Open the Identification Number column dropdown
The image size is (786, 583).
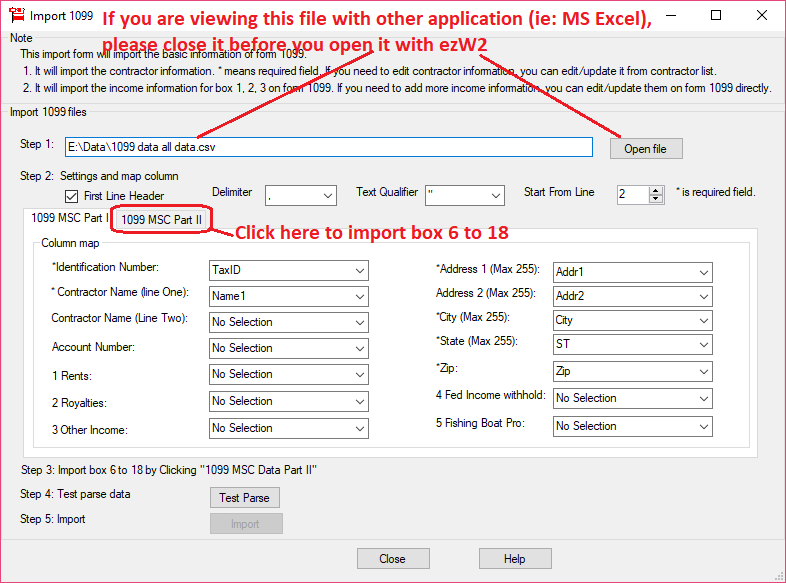289,270
